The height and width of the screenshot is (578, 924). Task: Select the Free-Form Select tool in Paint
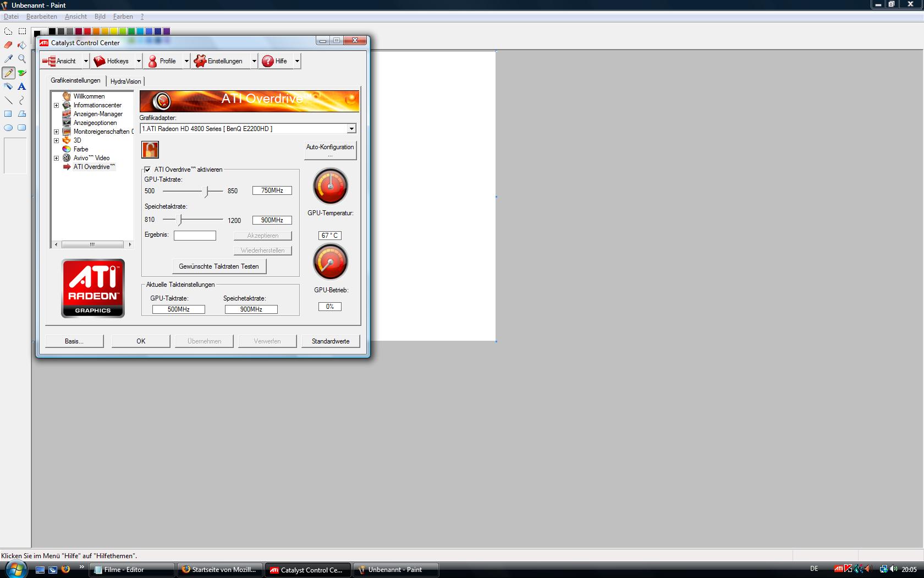pos(8,31)
